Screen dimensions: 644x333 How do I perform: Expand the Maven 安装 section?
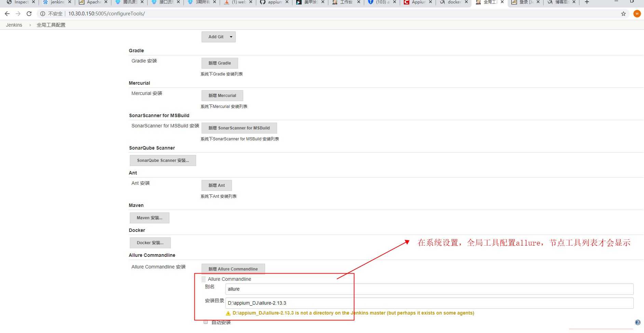150,218
